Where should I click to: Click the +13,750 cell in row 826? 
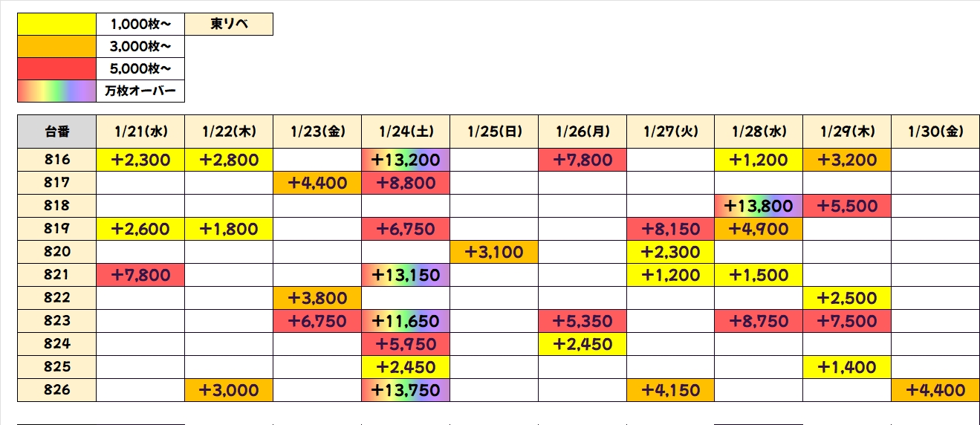coord(405,390)
